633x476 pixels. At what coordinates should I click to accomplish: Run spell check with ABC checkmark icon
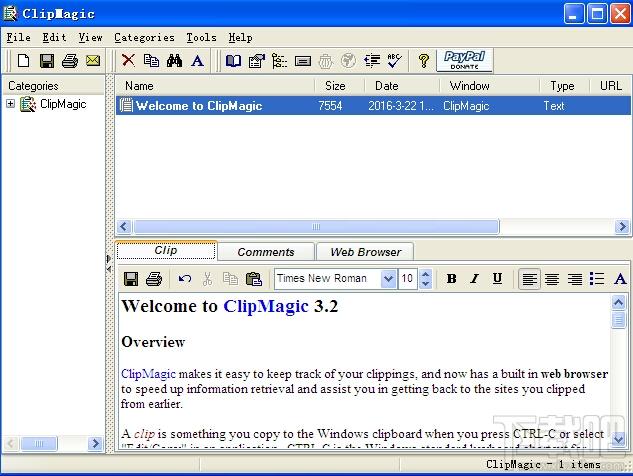point(394,61)
